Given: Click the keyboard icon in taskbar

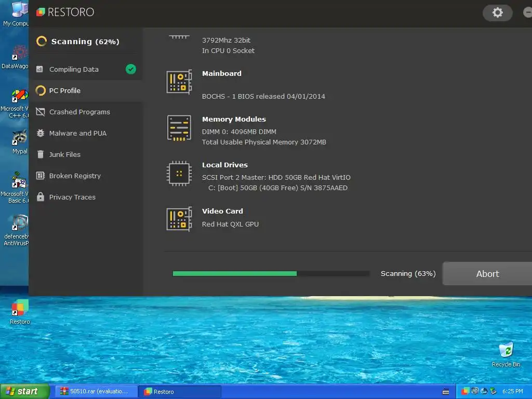Looking at the screenshot, I should click(x=446, y=392).
